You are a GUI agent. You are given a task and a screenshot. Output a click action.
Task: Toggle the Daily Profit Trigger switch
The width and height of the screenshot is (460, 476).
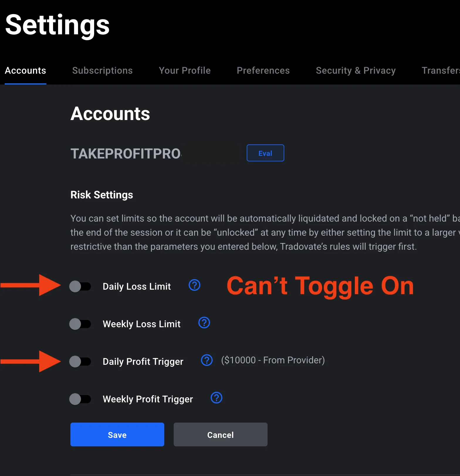click(80, 362)
